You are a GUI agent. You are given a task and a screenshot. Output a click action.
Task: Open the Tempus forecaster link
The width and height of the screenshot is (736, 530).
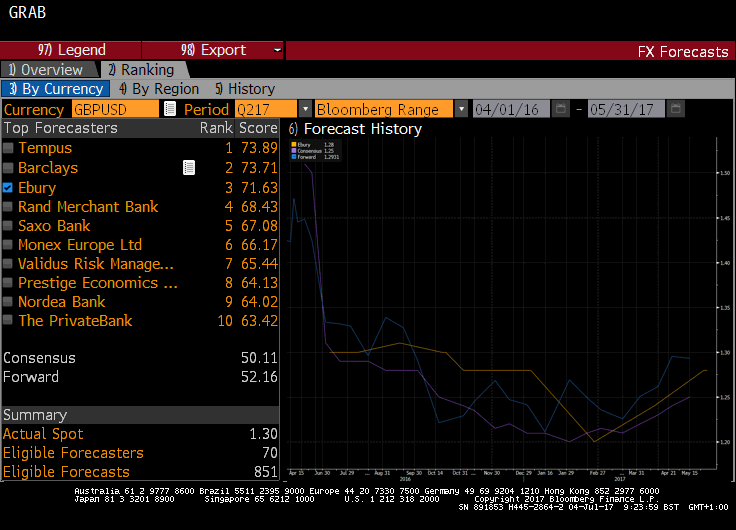[x=45, y=148]
